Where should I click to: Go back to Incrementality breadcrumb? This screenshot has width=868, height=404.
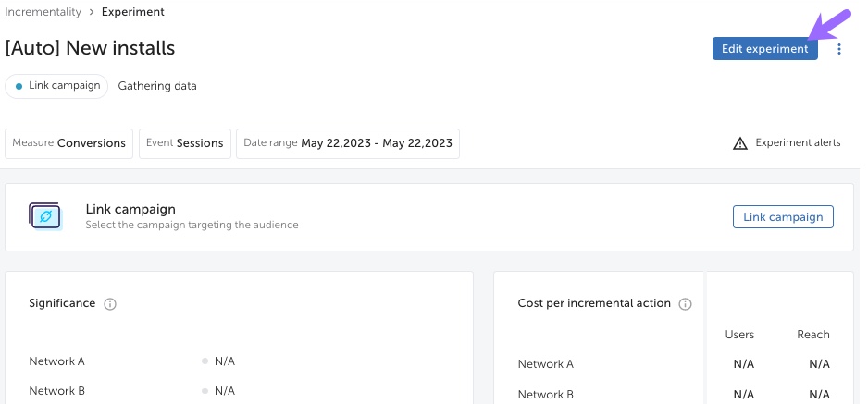coord(43,12)
